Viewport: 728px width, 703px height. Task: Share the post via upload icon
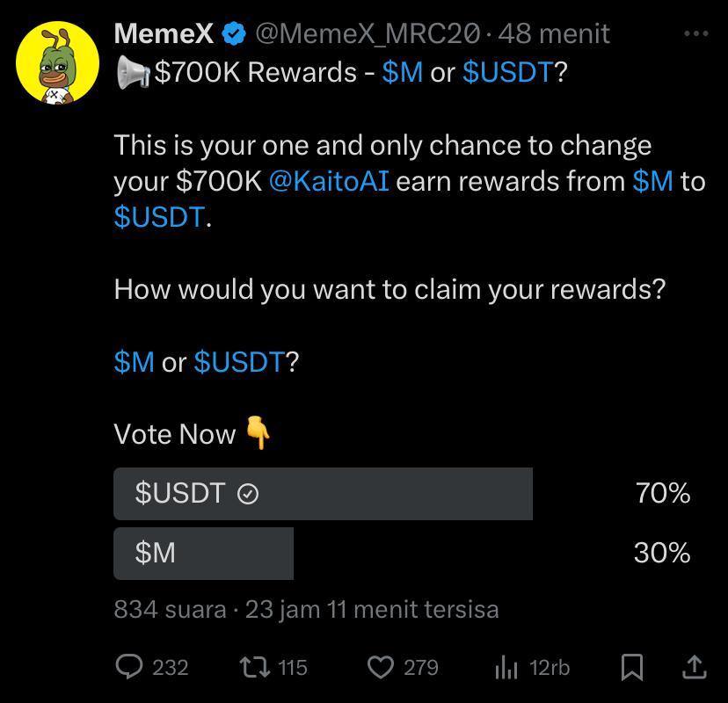[694, 668]
